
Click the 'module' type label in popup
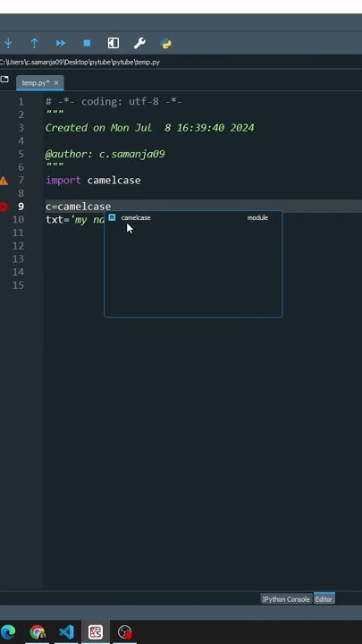(257, 217)
